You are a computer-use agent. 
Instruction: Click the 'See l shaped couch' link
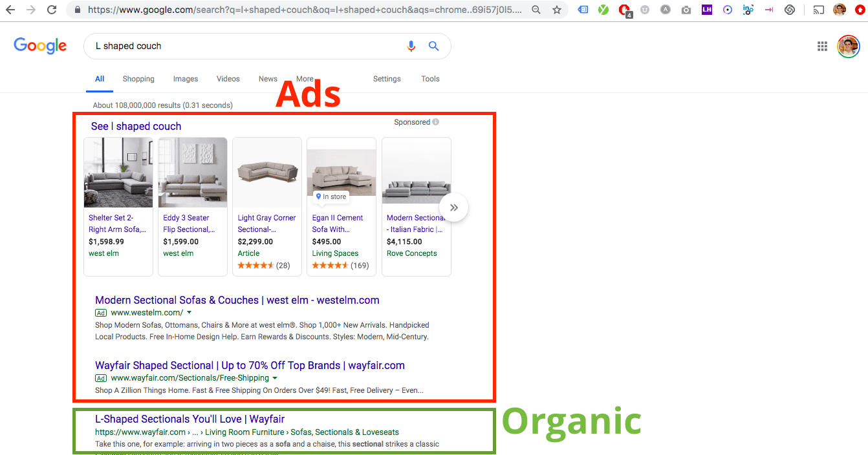136,127
